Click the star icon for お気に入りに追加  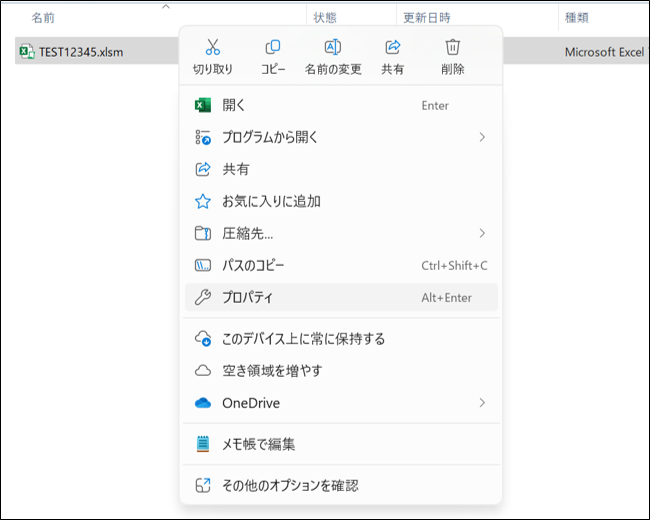point(203,201)
